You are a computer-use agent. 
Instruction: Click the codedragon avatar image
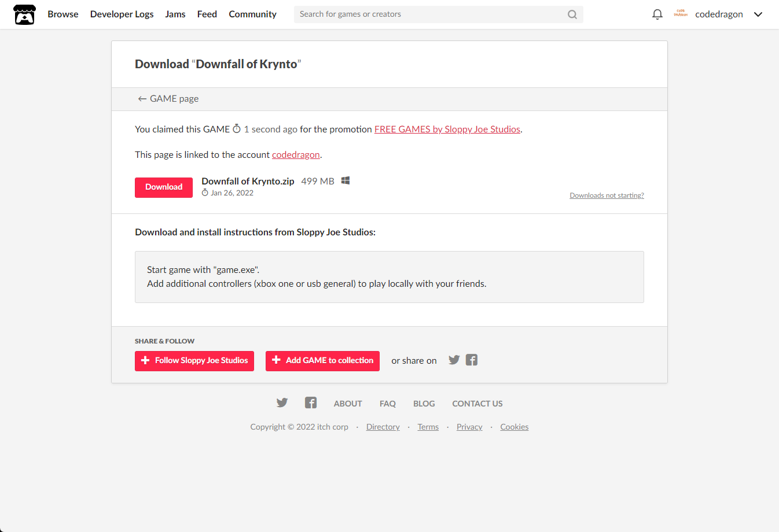pyautogui.click(x=681, y=14)
